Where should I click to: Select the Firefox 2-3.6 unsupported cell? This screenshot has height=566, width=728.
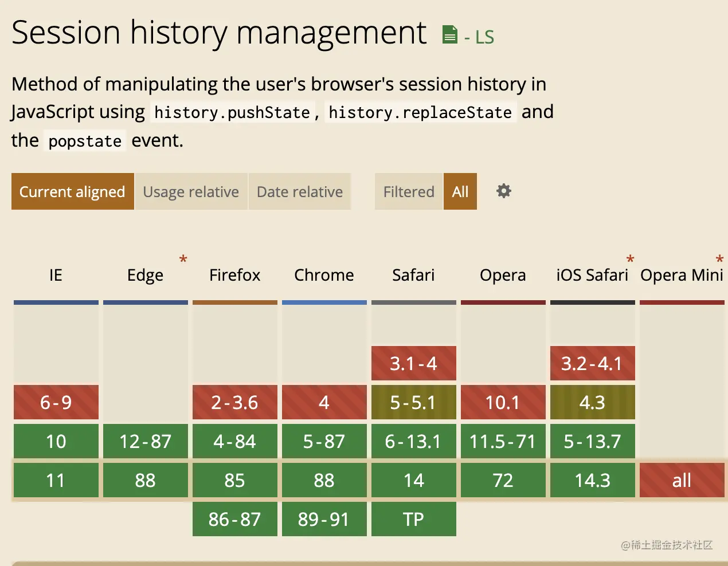point(235,402)
